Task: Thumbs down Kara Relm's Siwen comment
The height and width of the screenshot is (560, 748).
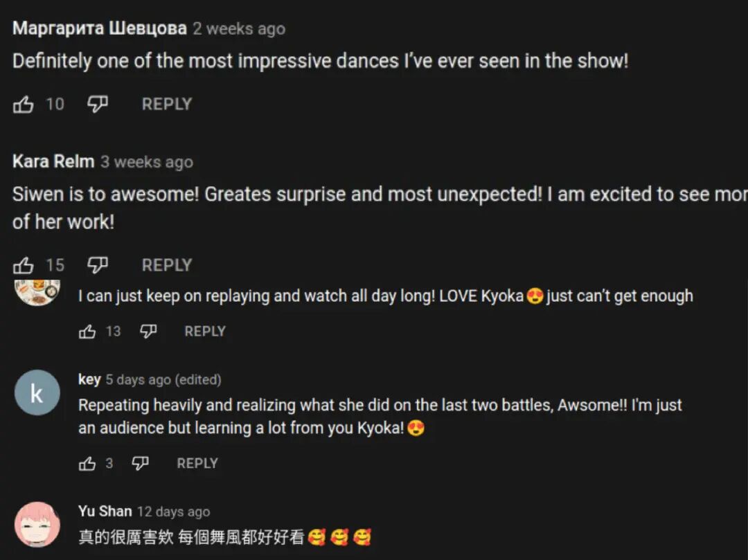Action: [98, 265]
